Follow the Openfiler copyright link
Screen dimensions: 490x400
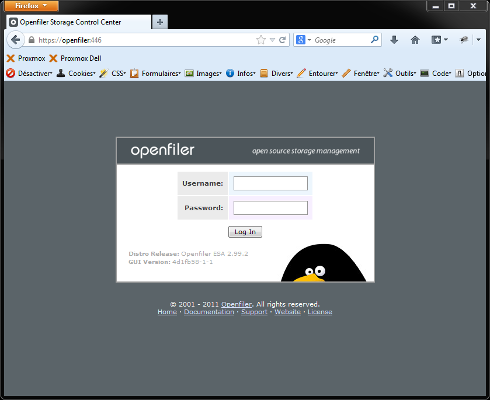(x=237, y=304)
